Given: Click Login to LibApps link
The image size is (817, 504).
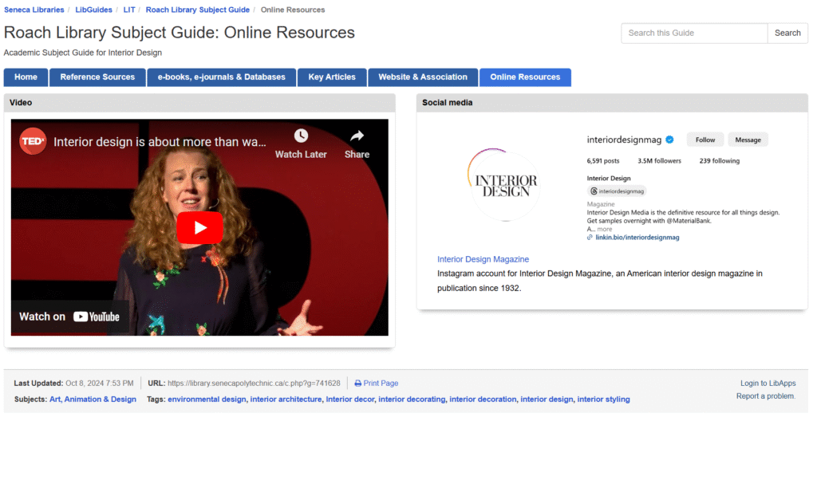Looking at the screenshot, I should click(768, 384).
